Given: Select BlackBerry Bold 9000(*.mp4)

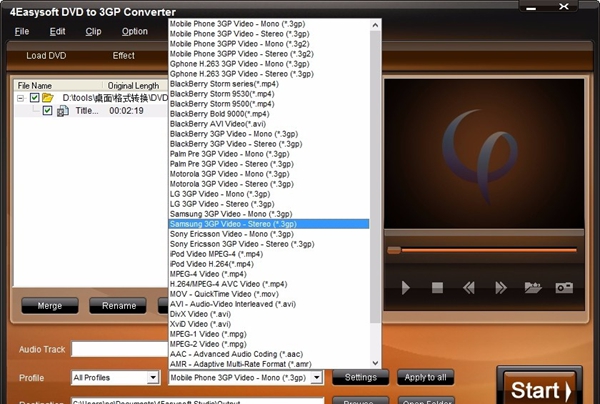Looking at the screenshot, I should 269,114.
